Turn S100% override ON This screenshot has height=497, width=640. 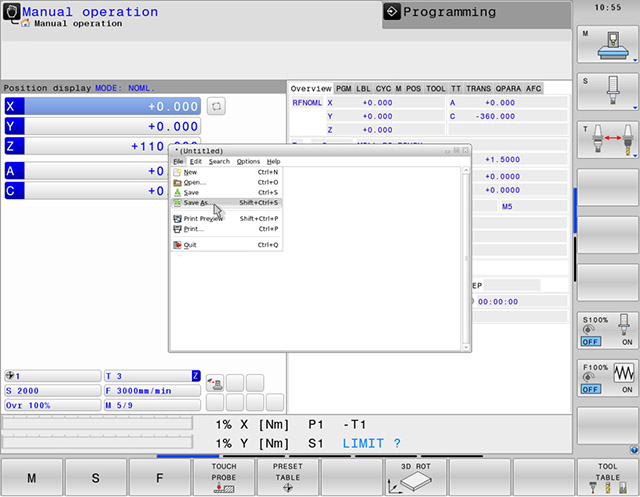[627, 342]
